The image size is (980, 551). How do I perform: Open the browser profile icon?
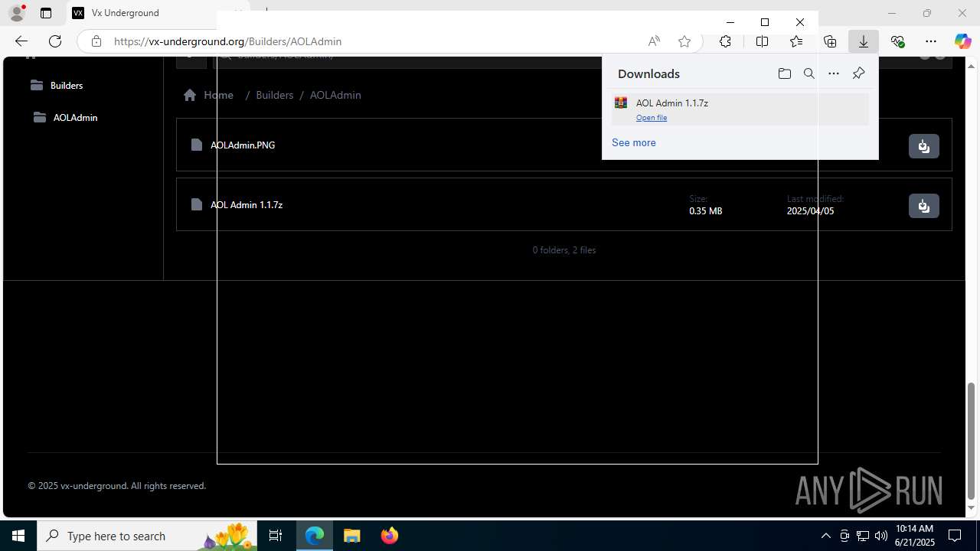[x=17, y=13]
